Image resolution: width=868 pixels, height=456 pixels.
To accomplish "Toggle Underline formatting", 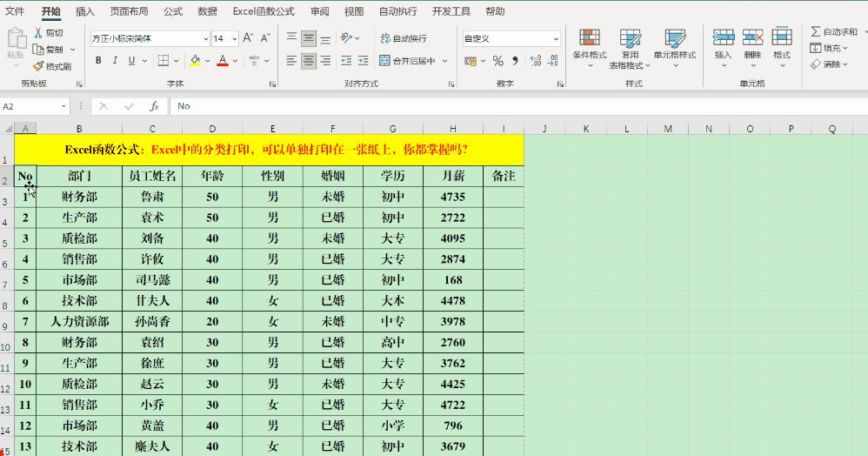I will tap(131, 60).
